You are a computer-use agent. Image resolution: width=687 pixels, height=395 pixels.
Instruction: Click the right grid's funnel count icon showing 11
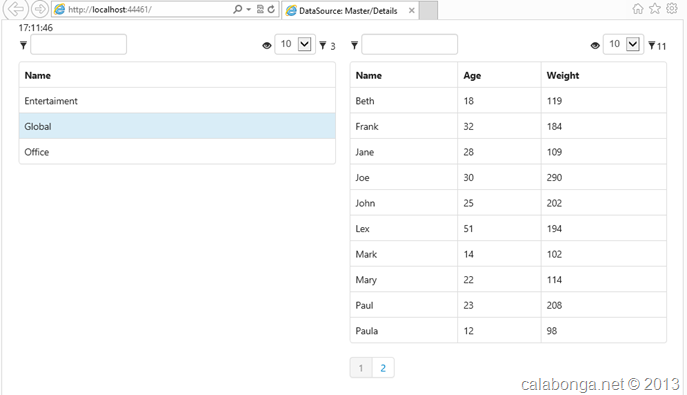(652, 45)
